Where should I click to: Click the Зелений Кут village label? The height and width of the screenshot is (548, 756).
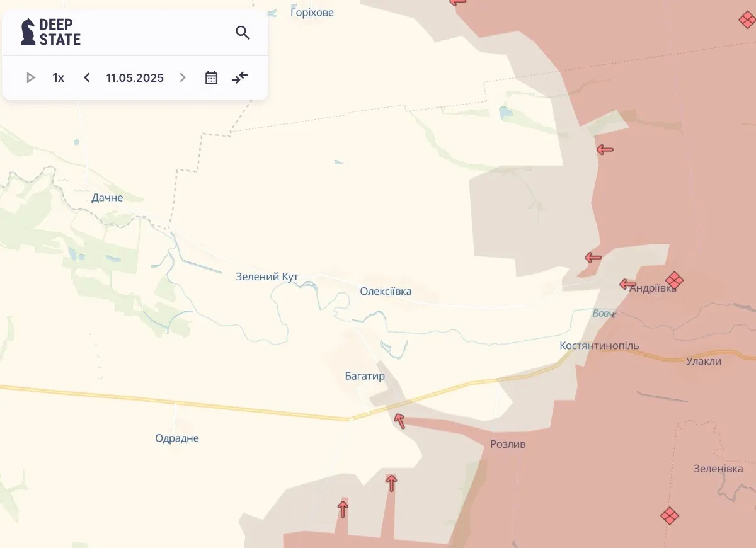tap(267, 277)
